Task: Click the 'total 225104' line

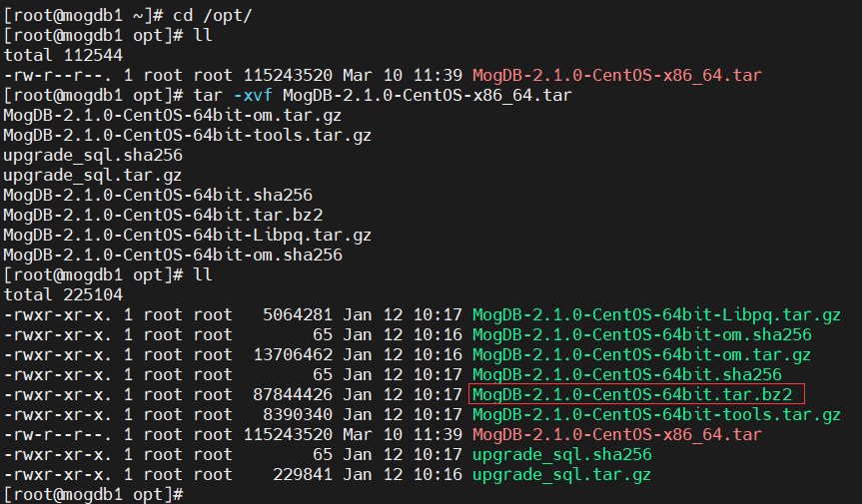Action: tap(63, 294)
